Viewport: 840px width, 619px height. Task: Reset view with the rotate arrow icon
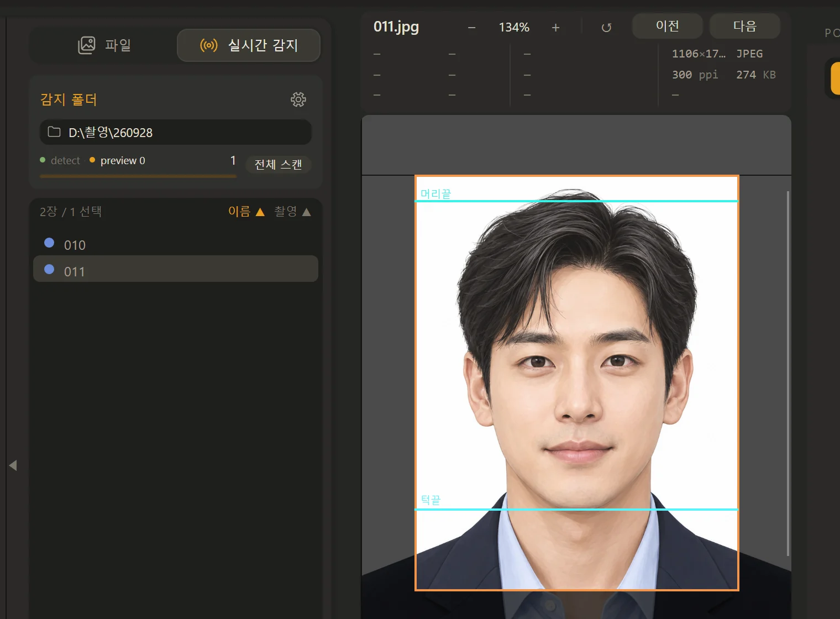[606, 27]
